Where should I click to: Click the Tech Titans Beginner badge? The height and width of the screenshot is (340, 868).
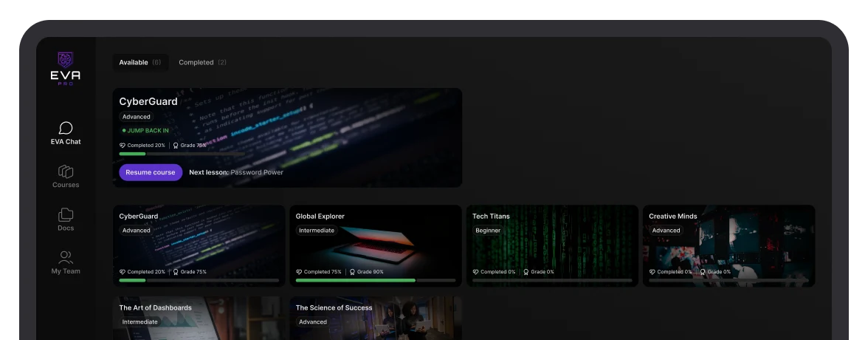488,231
